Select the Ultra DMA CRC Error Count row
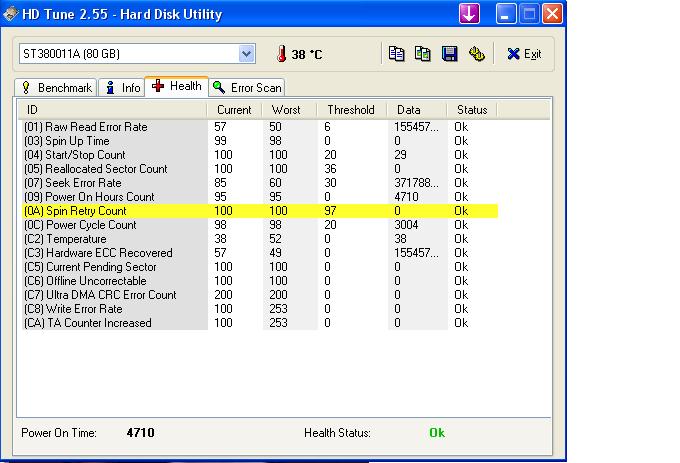Screen dimensions: 680x463 pos(260,294)
